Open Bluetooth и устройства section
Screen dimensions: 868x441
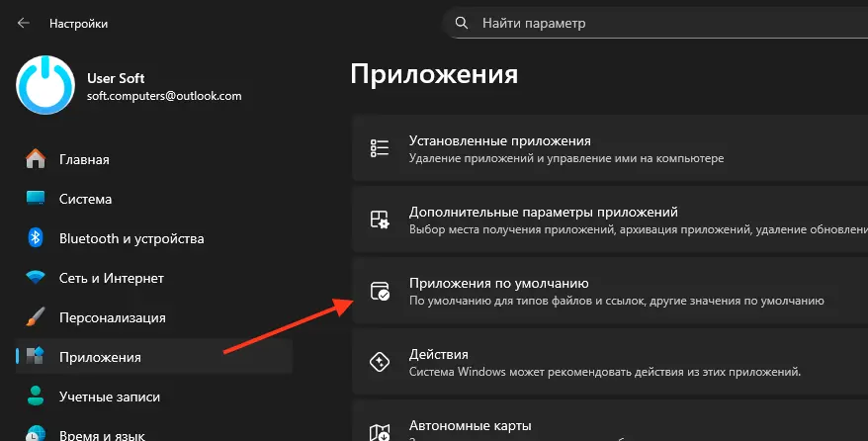point(154,238)
